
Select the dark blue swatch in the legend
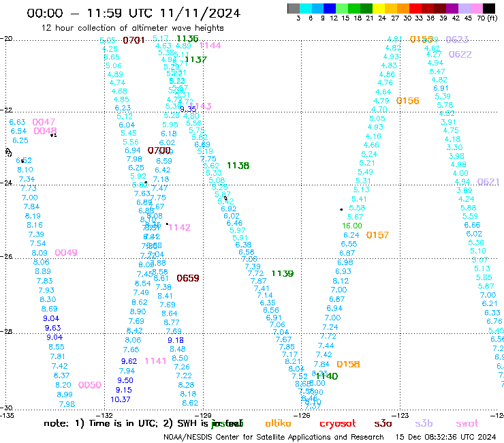coord(330,8)
